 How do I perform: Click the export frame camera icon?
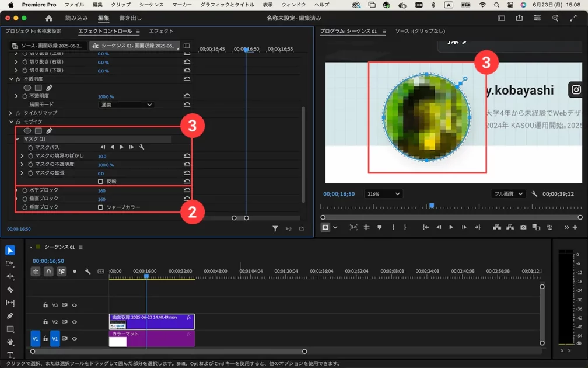523,227
